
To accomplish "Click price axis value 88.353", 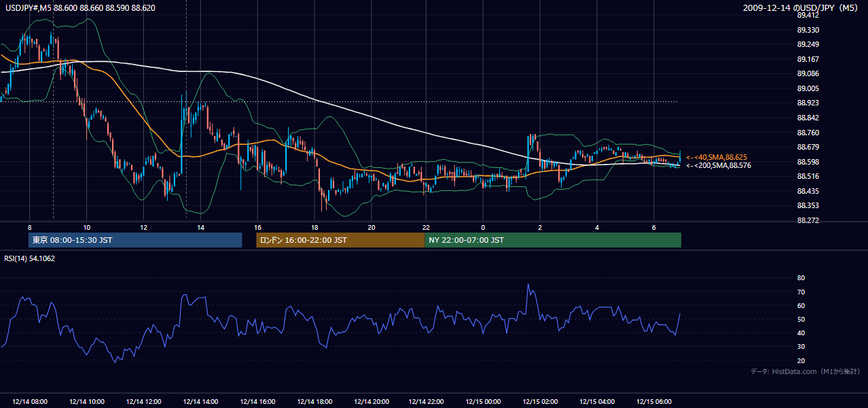I will pos(808,205).
